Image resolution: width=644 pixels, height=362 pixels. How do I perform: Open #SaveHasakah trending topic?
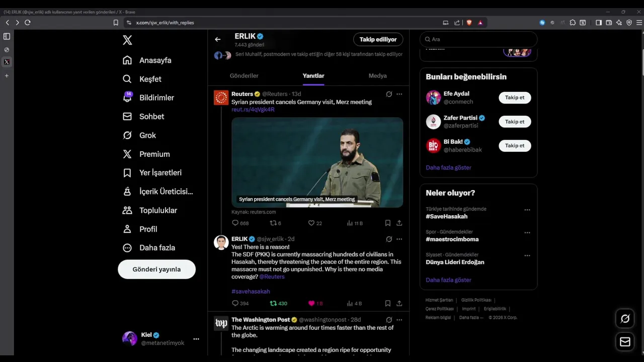pyautogui.click(x=447, y=216)
